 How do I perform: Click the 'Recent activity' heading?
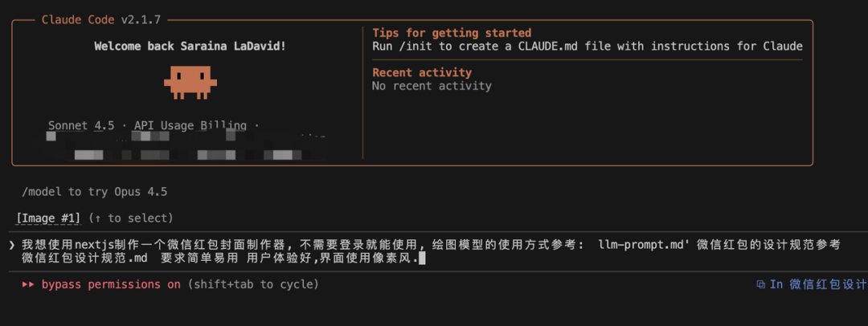pyautogui.click(x=422, y=72)
